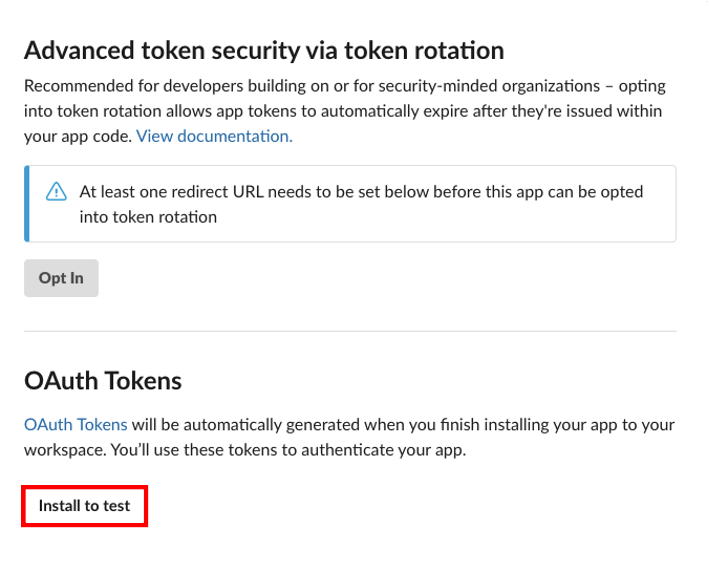The width and height of the screenshot is (709, 588).
Task: Open the View documentation link
Action: click(214, 136)
